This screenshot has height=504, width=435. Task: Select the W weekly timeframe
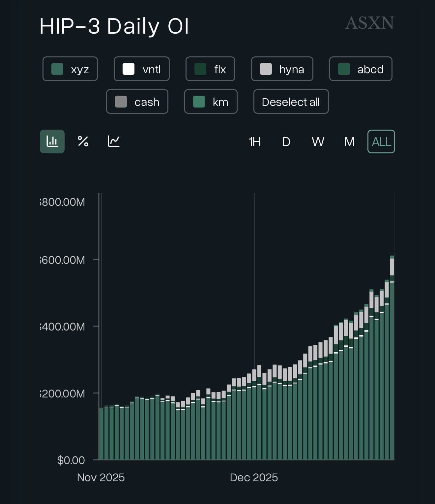tap(318, 142)
